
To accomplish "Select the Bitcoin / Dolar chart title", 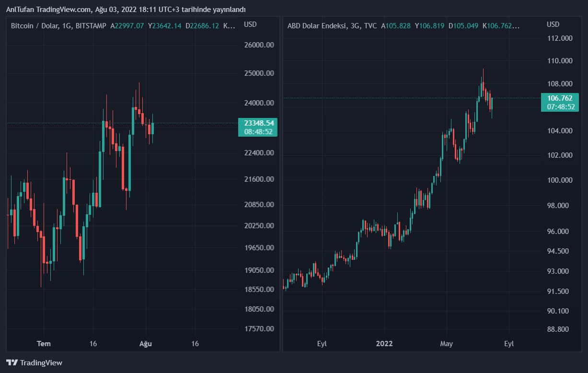I will [58, 26].
